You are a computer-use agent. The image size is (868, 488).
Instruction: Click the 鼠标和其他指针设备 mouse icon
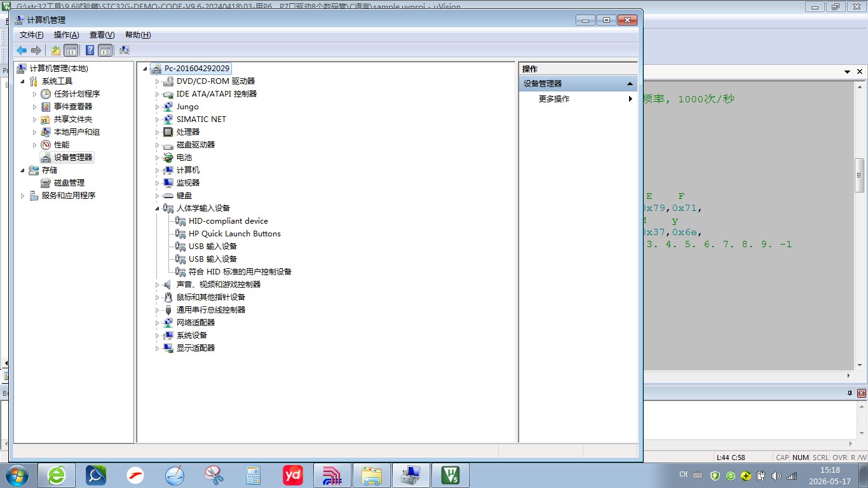[x=168, y=297]
